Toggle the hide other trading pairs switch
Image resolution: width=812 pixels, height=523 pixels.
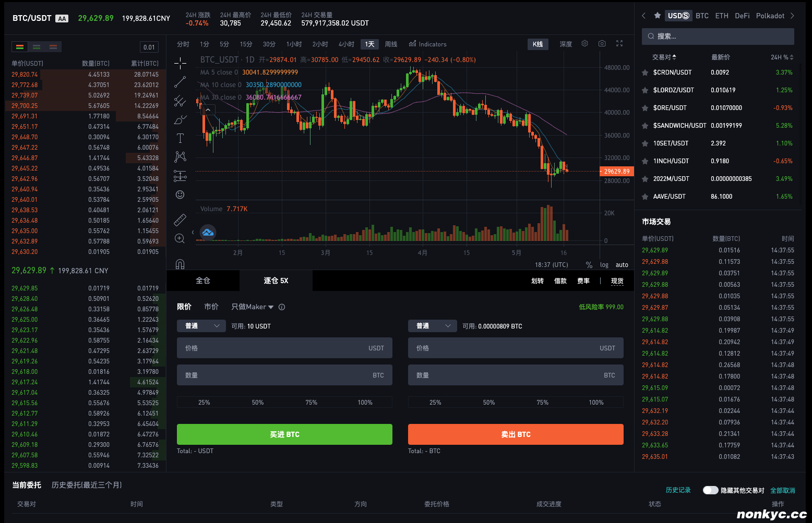pyautogui.click(x=710, y=490)
